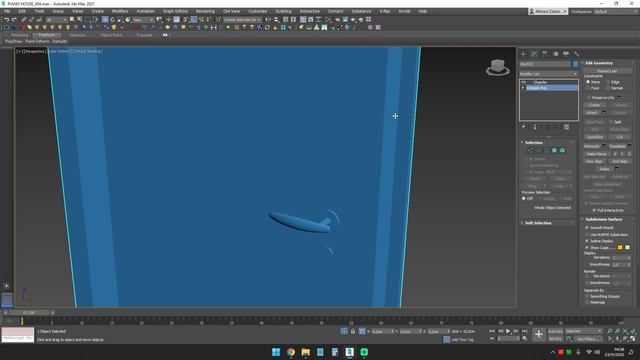Open the Motion tab in command panel
Screen dimensions: 640x360
tap(555, 54)
